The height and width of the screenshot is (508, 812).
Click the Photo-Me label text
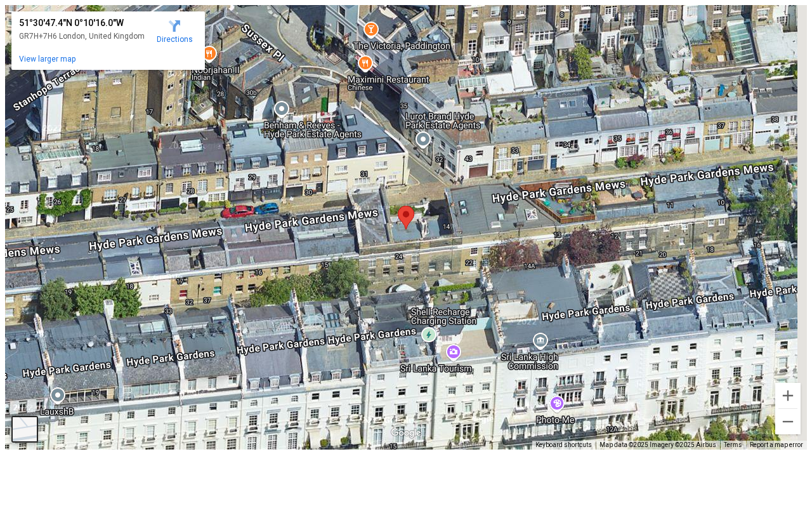click(555, 420)
